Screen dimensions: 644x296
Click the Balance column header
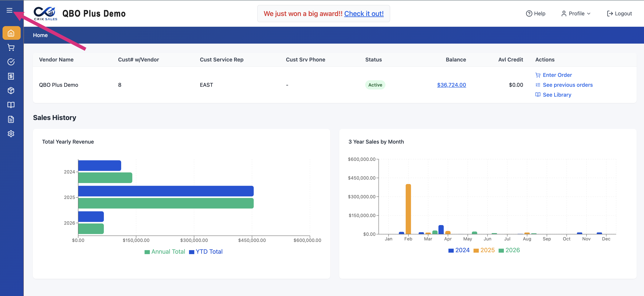tap(456, 60)
